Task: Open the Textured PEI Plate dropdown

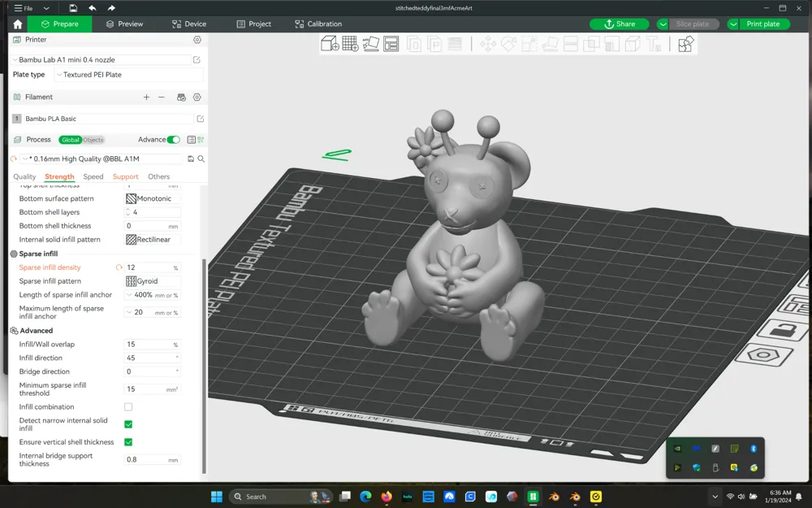Action: [127, 74]
